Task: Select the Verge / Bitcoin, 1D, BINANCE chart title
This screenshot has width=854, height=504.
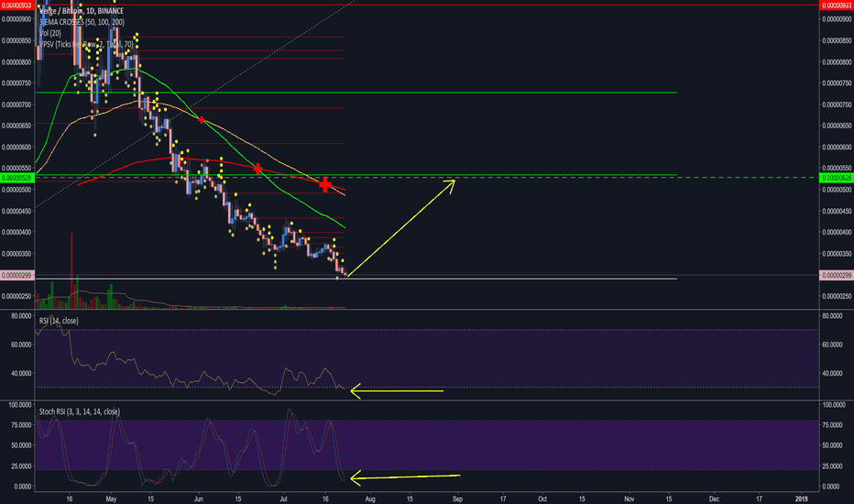Action: click(x=82, y=11)
